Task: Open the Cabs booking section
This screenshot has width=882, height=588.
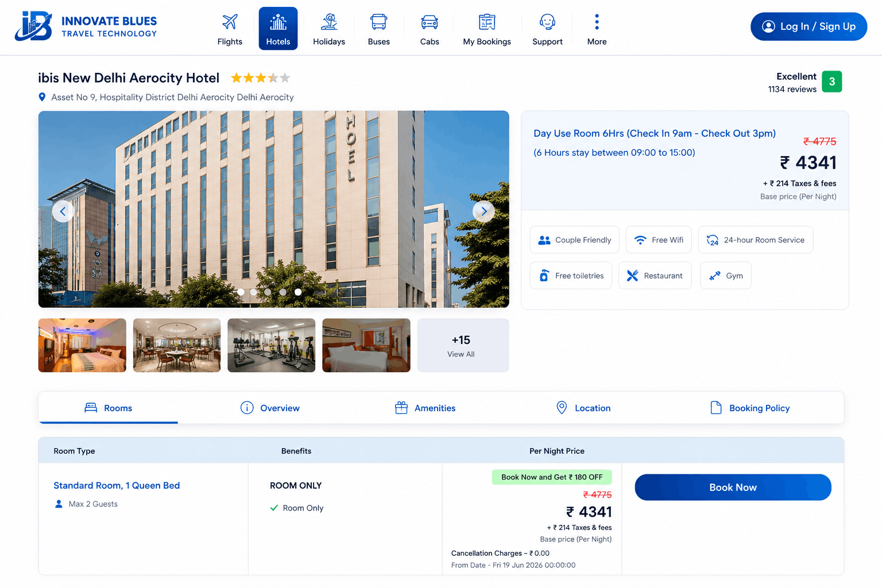Action: pyautogui.click(x=430, y=29)
